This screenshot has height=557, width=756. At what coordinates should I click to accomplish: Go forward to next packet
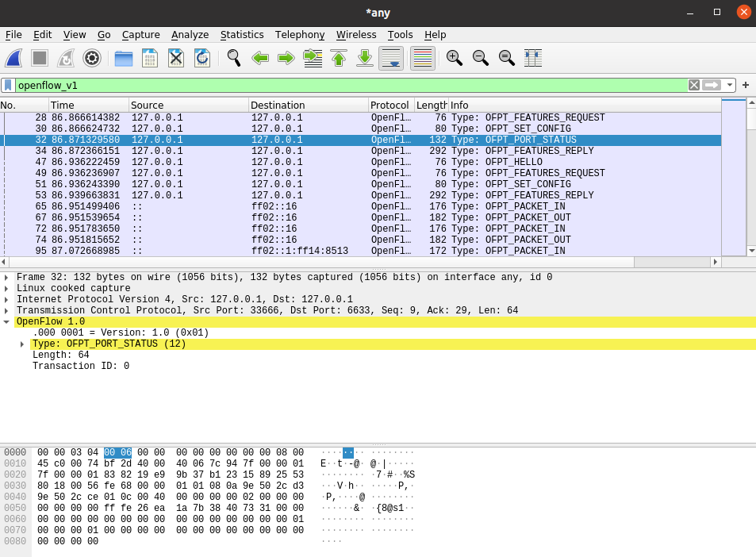click(x=286, y=59)
